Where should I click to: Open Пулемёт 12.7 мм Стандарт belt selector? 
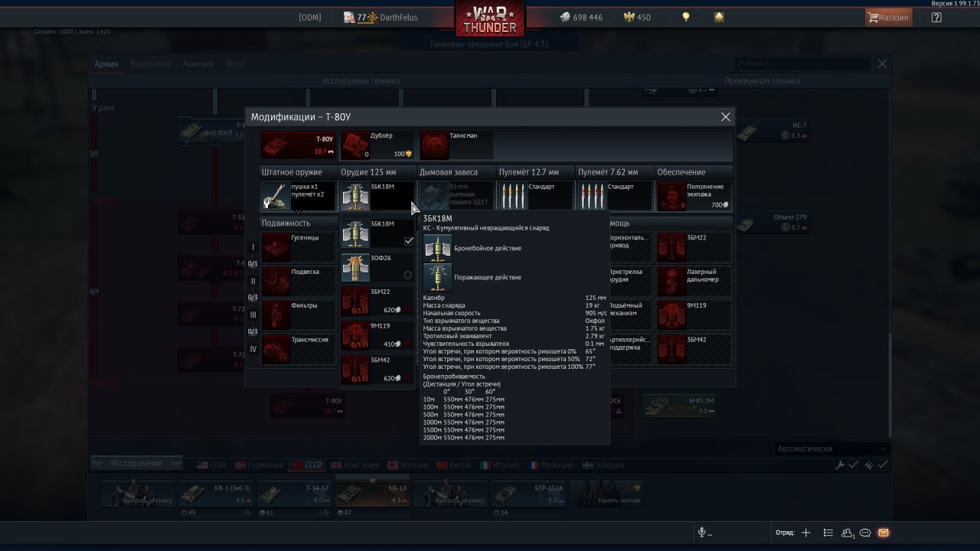[535, 196]
